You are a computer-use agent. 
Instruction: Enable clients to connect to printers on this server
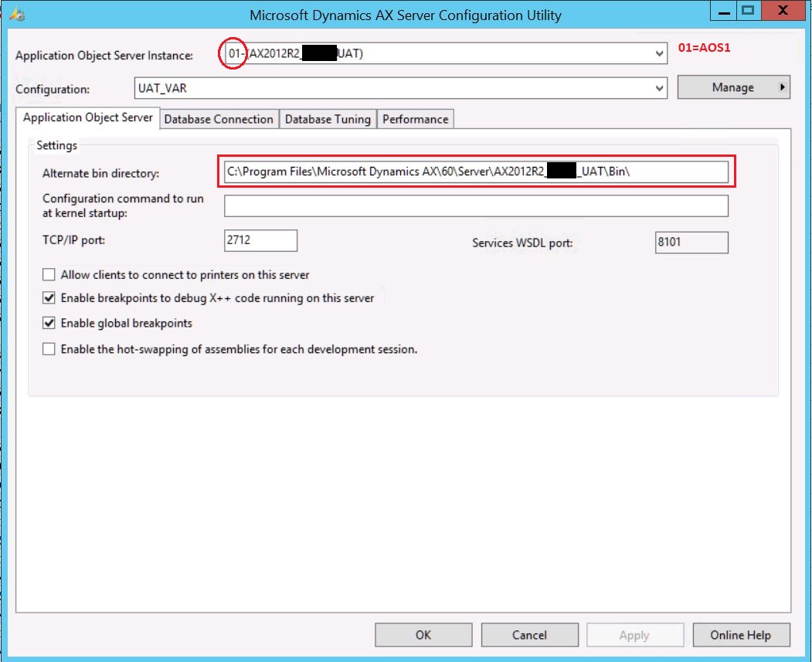tap(49, 273)
